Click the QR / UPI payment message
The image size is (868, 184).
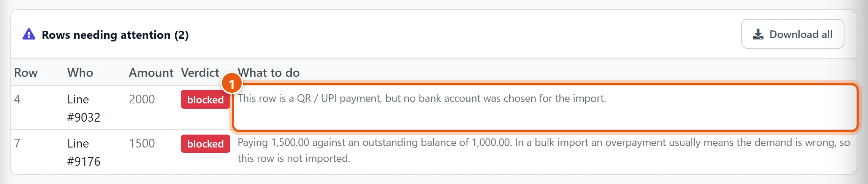point(422,98)
